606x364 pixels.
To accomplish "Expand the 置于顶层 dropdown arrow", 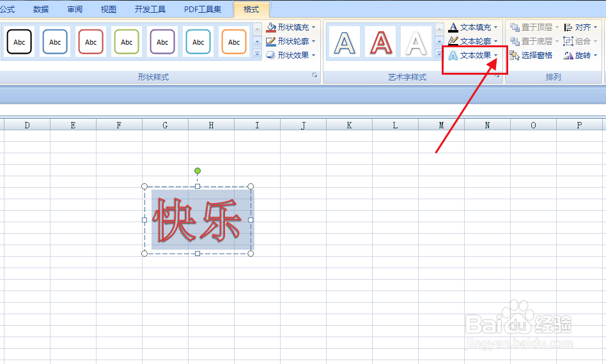I will coord(557,27).
